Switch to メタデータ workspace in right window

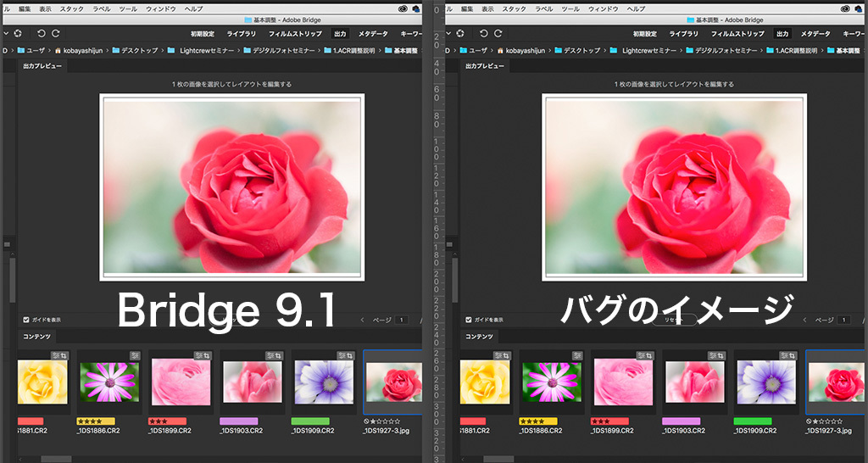point(815,34)
